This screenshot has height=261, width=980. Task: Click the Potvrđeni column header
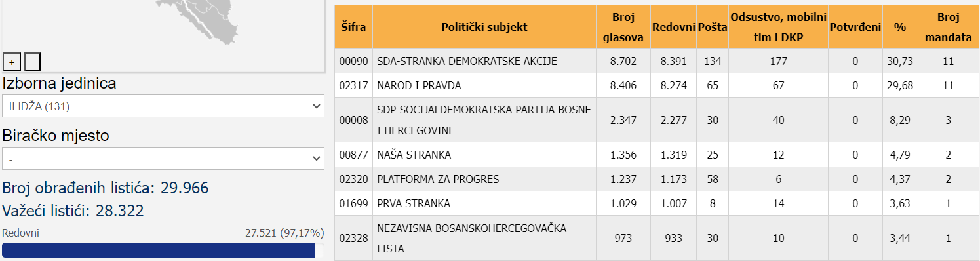click(x=855, y=27)
